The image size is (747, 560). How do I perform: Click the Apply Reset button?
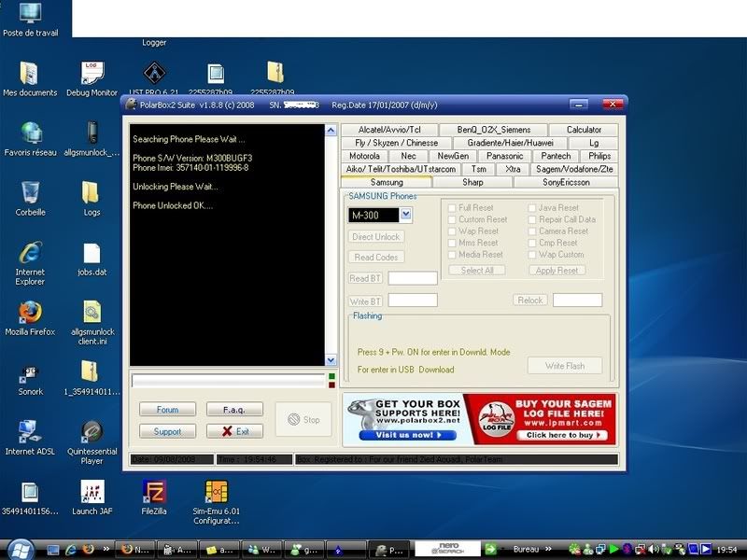(557, 271)
